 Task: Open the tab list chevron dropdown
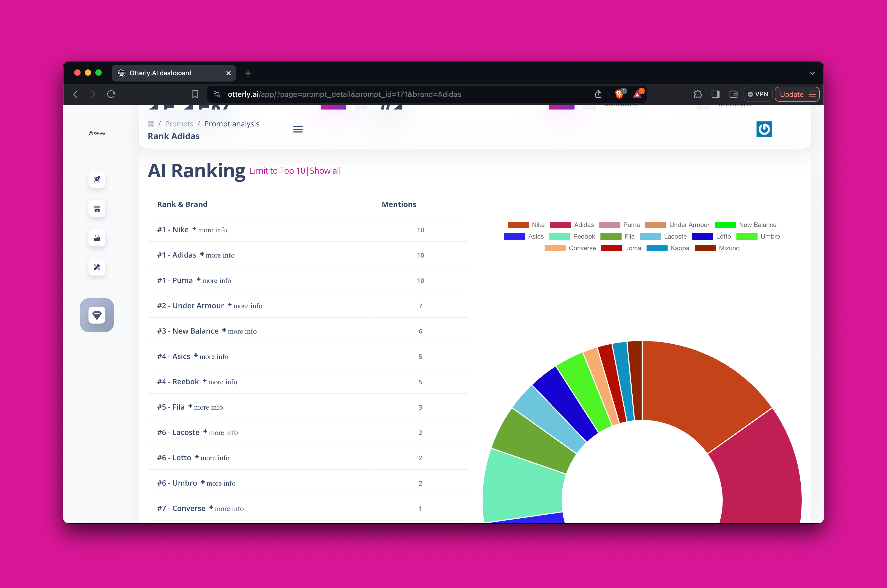click(x=812, y=73)
